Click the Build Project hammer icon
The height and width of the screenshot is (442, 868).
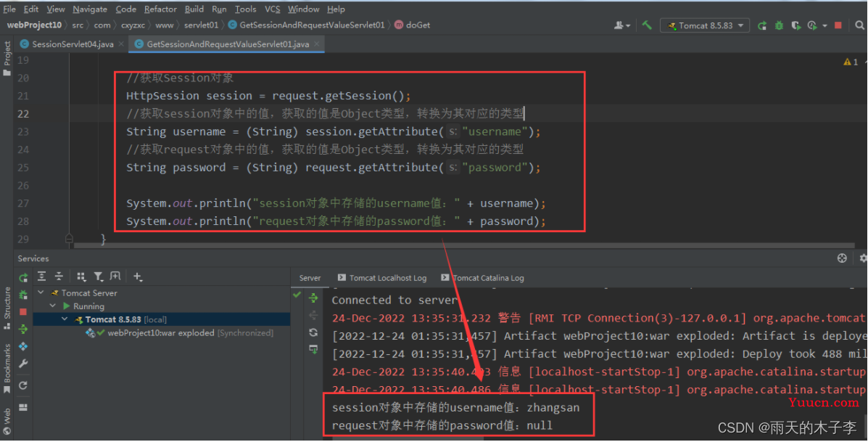(647, 25)
